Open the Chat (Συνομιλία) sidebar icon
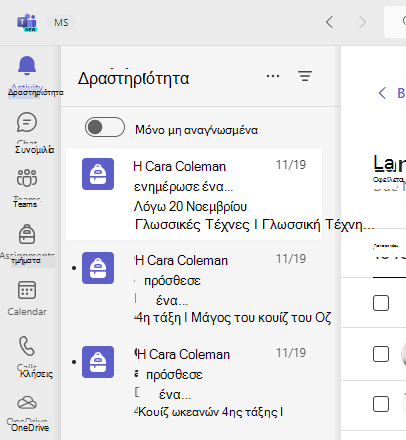 (x=27, y=122)
